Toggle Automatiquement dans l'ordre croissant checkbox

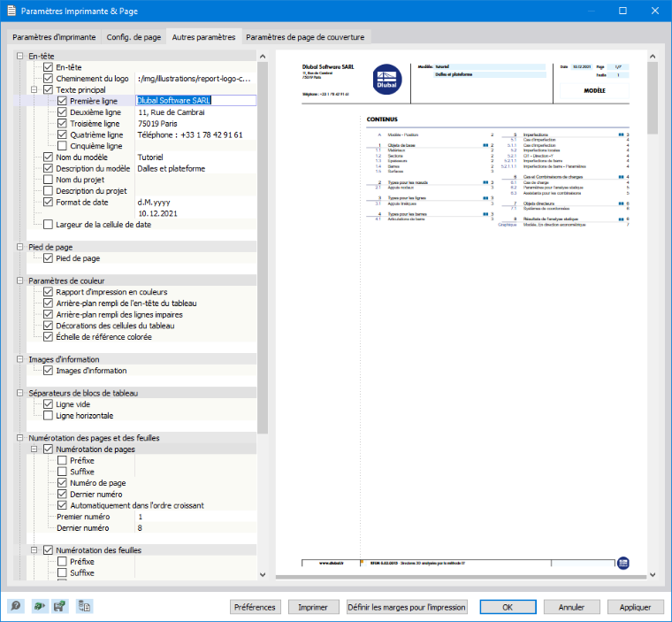tap(62, 505)
